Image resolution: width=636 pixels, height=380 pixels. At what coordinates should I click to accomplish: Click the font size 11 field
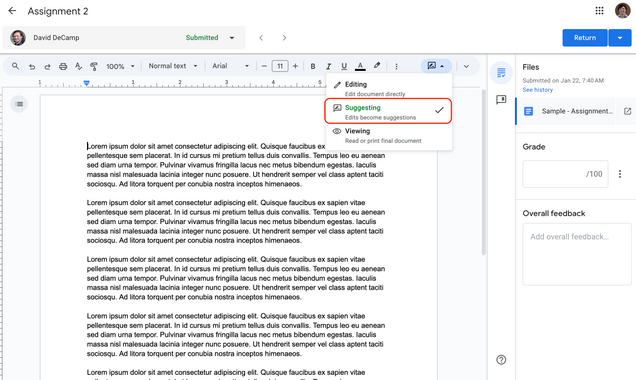(x=280, y=66)
